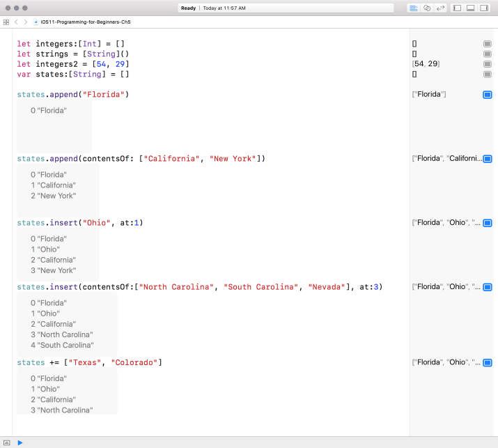
Task: Toggle the Debug area panel in toolbar
Action: coord(471,8)
